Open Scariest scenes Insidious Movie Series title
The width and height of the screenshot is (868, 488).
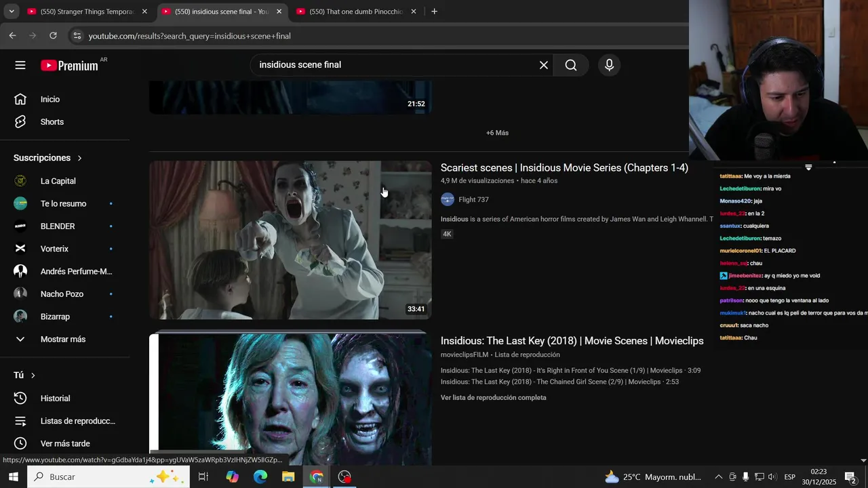point(564,168)
